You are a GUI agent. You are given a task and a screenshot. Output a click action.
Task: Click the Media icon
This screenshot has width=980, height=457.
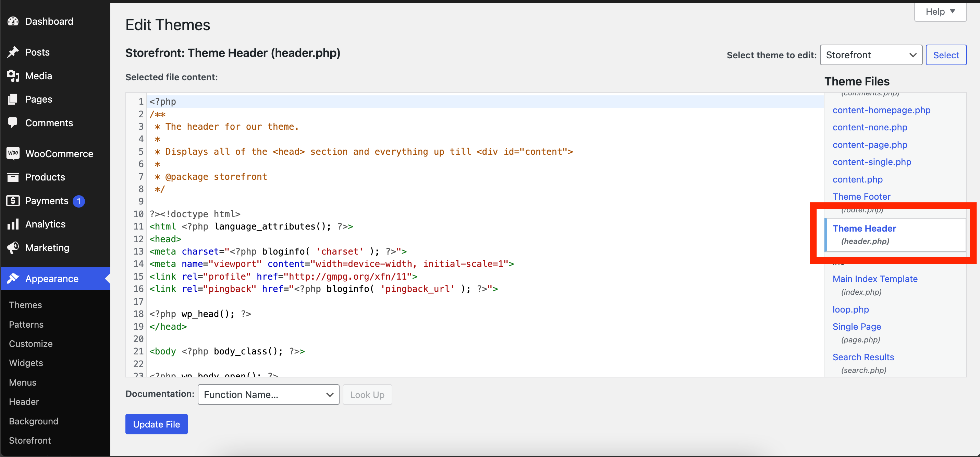[13, 75]
